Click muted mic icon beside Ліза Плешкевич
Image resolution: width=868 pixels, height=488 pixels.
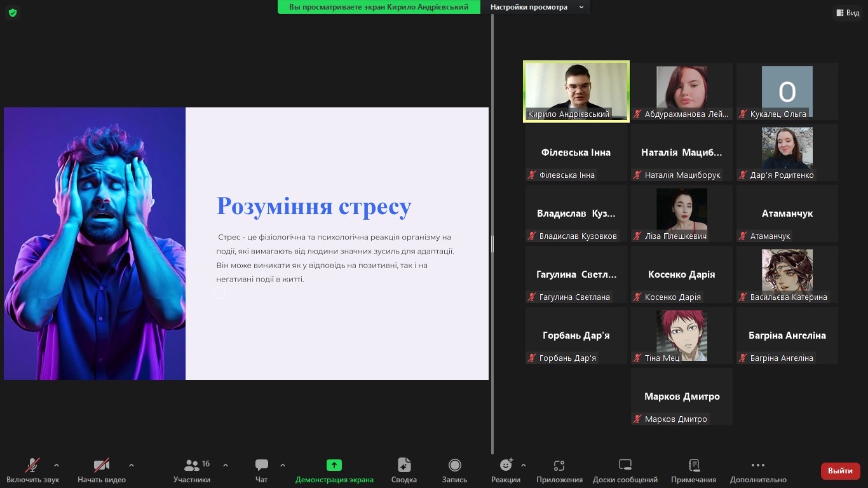point(637,236)
